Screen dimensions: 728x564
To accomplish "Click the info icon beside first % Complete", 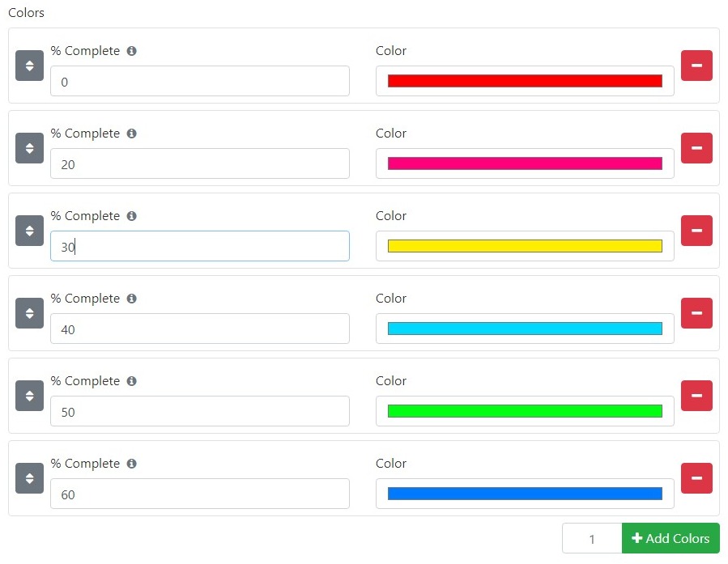I will coord(132,50).
